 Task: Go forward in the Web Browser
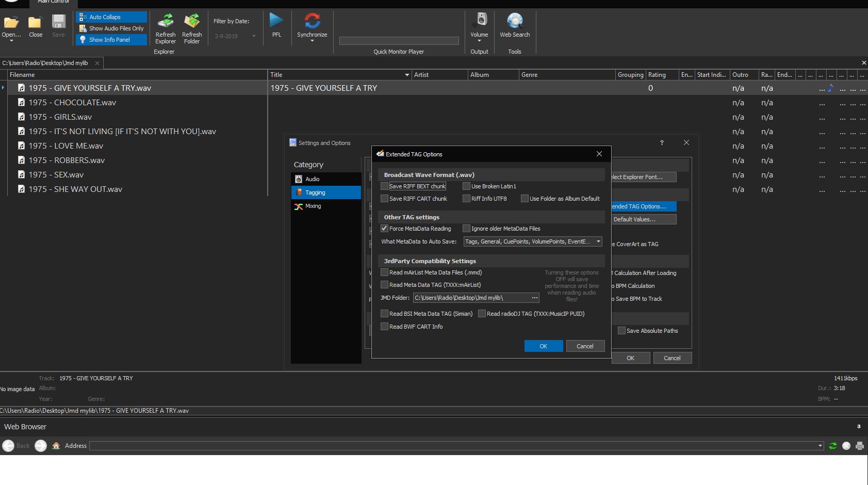41,446
